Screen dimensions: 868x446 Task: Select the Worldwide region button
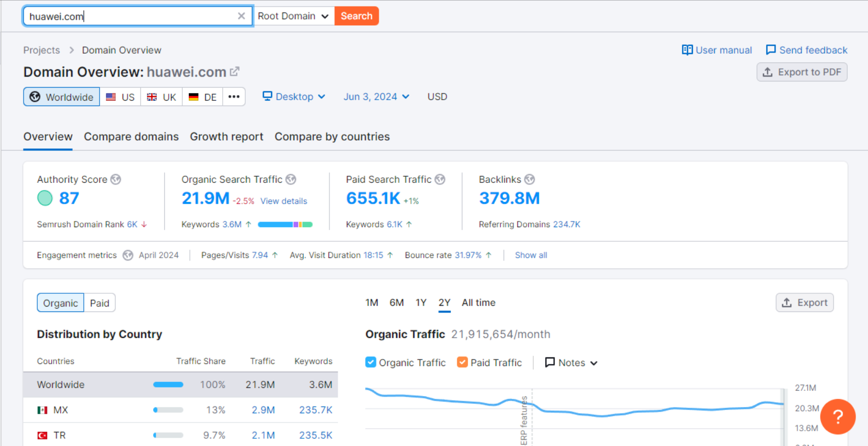click(x=61, y=97)
